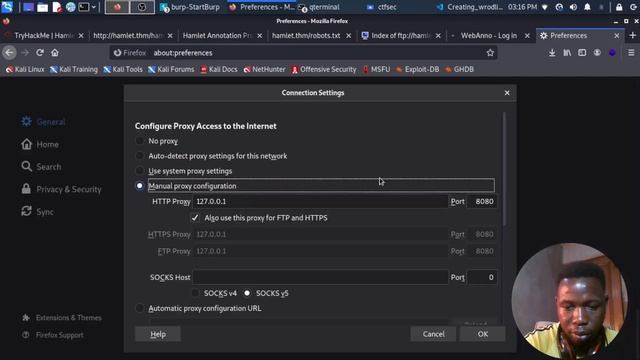This screenshot has width=640, height=360.
Task: Open the file manager panel icon
Action: coord(42,7)
